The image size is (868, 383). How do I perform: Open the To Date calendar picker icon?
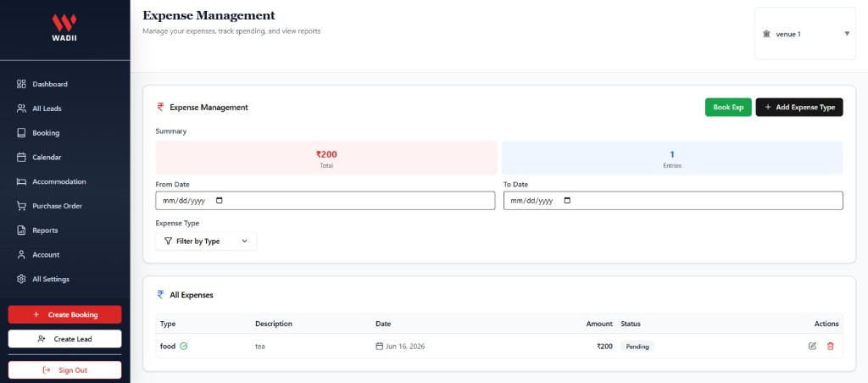[567, 200]
